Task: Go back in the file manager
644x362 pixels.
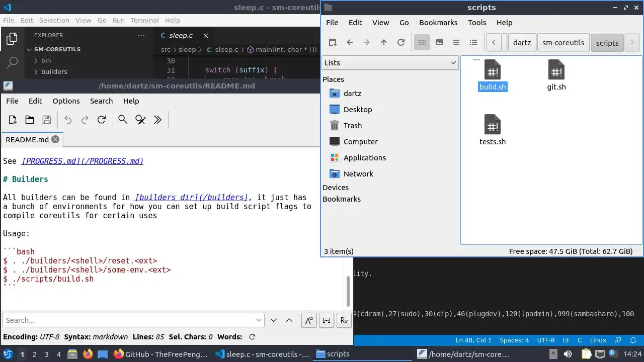Action: [350, 42]
